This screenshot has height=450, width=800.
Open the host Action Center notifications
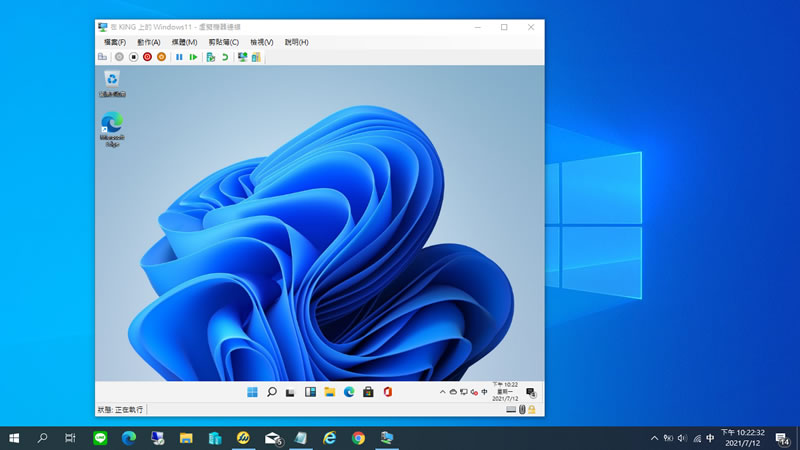coord(782,438)
